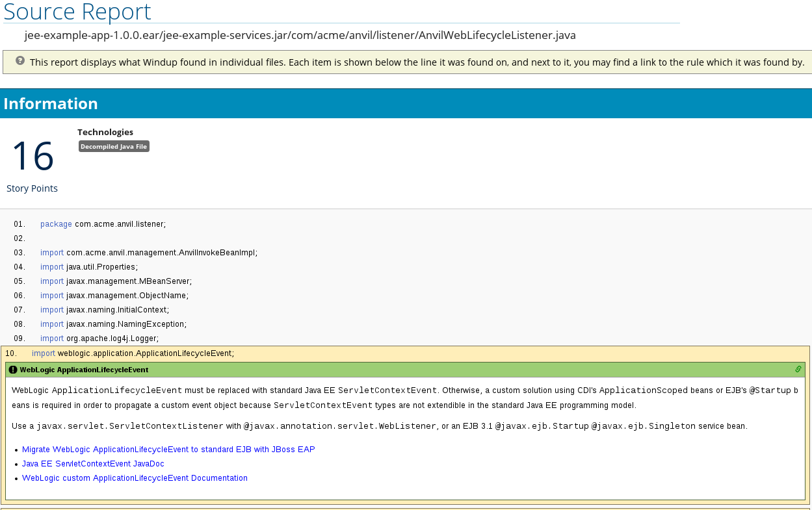Select the AnvilWebLifecycleListener.java file path
Image resolution: width=812 pixels, height=510 pixels.
(300, 35)
